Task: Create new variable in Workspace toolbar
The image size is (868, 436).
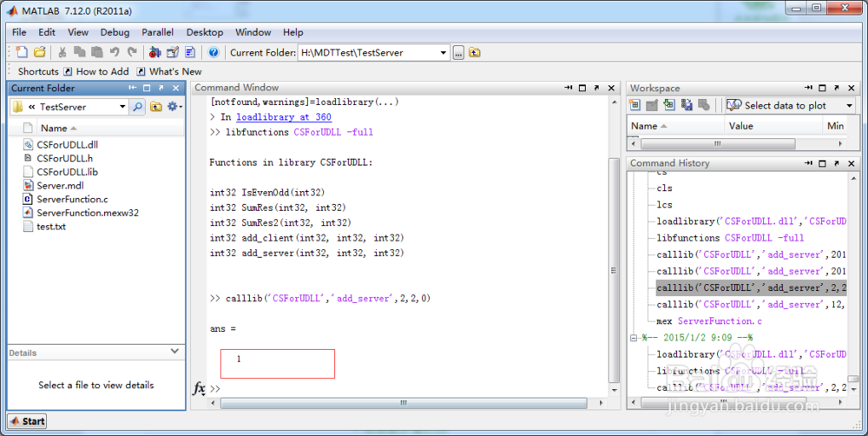Action: point(635,105)
